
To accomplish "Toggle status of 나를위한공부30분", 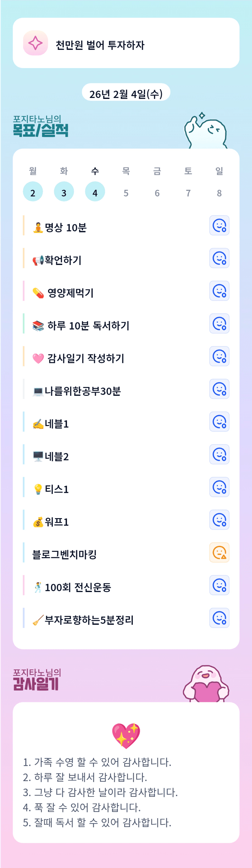I will coord(219,389).
